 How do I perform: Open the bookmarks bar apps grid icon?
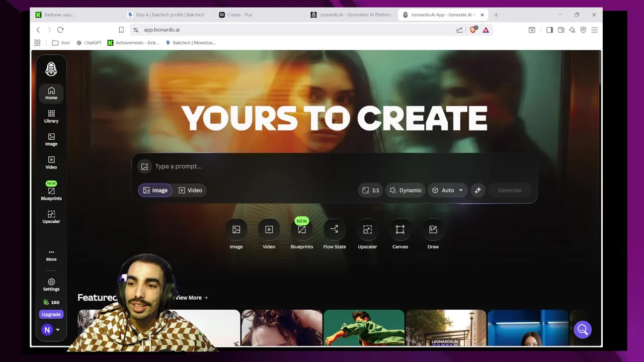tap(37, 43)
